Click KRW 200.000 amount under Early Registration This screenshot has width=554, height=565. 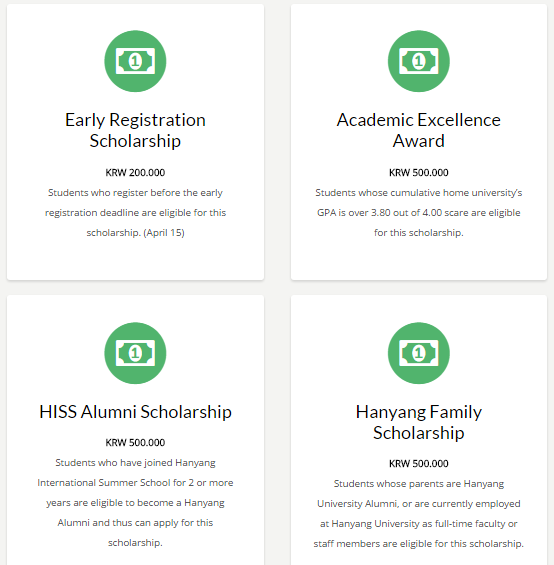135,173
